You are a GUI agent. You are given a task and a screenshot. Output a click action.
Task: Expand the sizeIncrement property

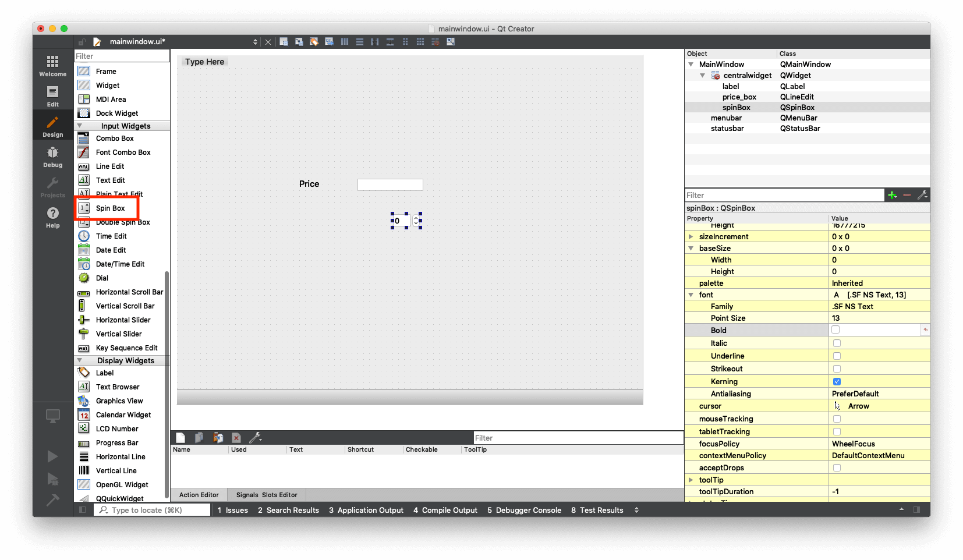691,237
